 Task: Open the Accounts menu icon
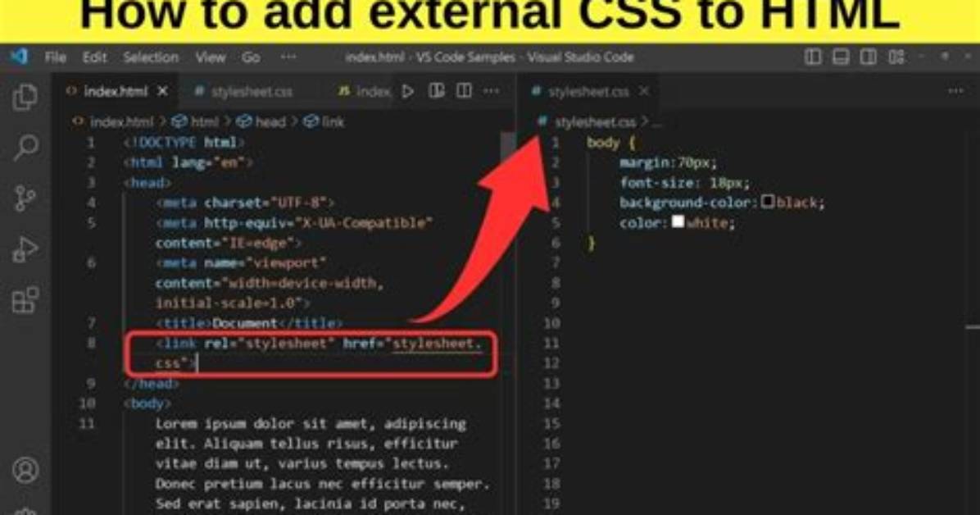pos(25,470)
